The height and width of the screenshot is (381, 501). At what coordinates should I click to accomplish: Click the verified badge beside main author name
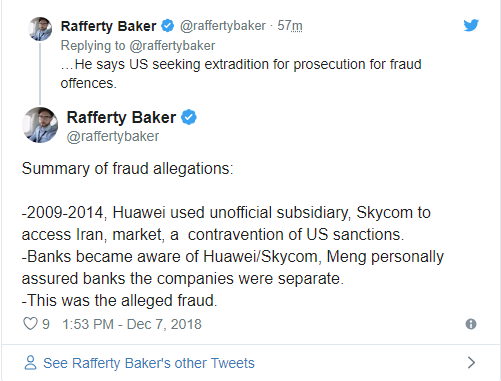click(189, 117)
